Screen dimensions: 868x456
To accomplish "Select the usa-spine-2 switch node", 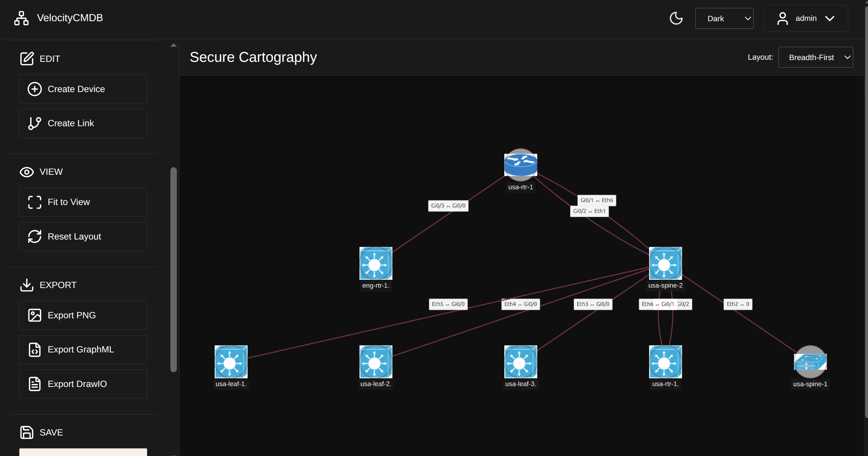I will tap(665, 263).
